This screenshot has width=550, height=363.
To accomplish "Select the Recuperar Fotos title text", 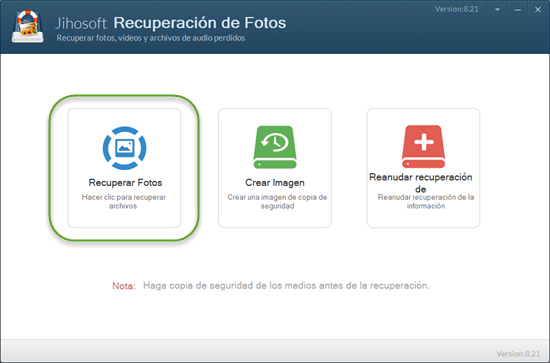I will click(125, 183).
